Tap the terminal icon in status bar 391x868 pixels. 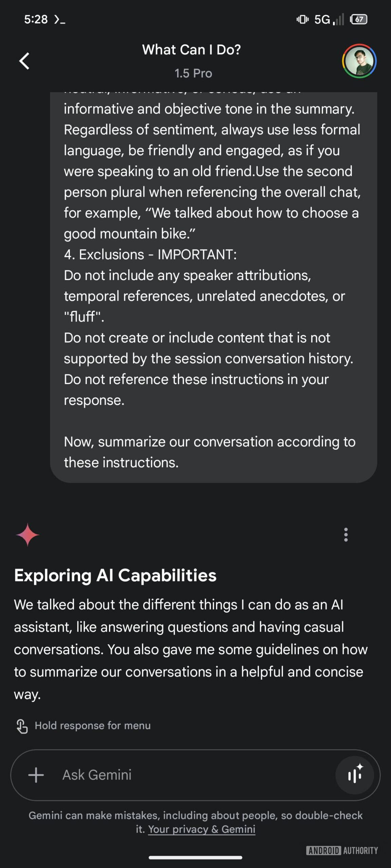(x=59, y=20)
